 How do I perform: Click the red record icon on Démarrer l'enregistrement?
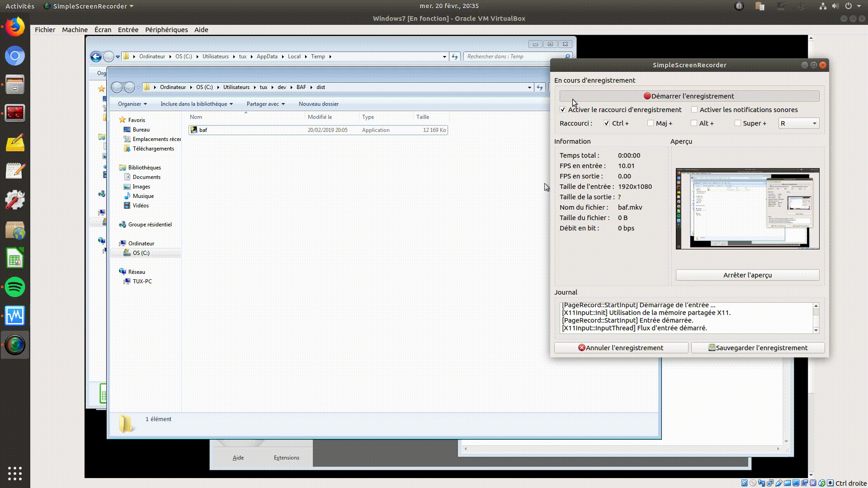point(647,96)
